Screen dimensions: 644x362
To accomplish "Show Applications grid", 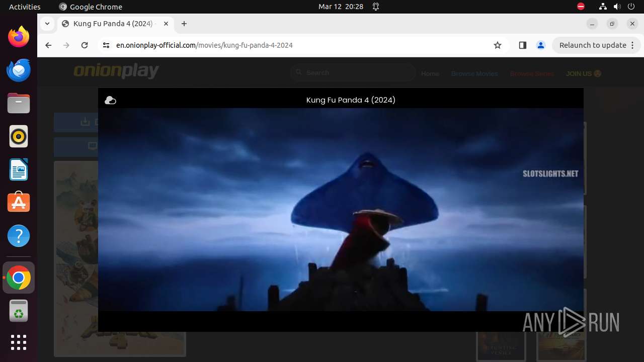I will pos(19,342).
